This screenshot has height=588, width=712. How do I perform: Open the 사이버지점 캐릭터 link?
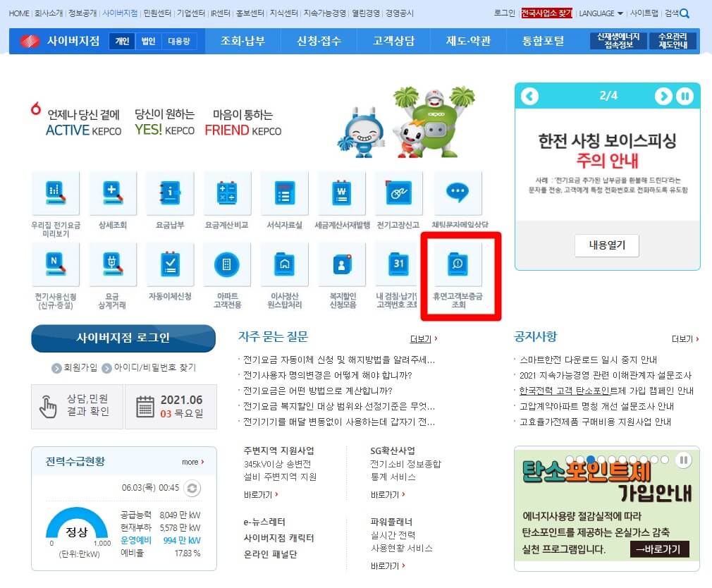click(278, 538)
